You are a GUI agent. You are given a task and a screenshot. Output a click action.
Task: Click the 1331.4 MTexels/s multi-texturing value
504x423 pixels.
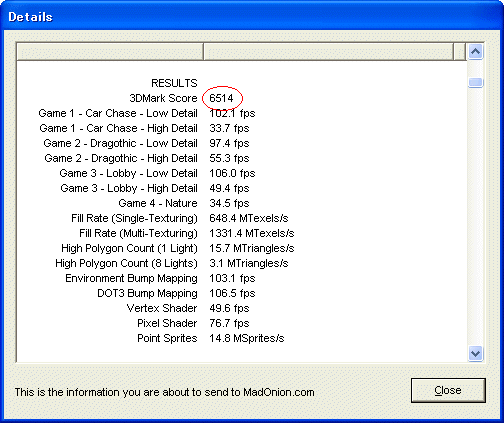pos(252,233)
